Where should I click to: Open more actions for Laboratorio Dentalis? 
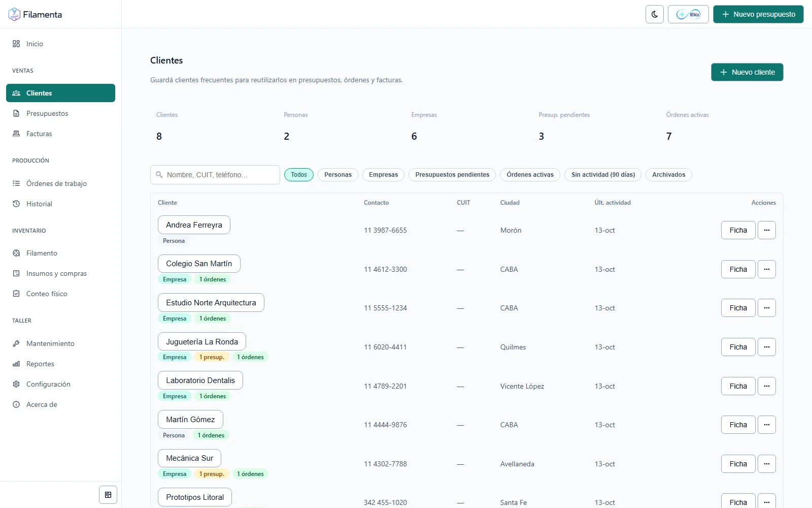[767, 386]
